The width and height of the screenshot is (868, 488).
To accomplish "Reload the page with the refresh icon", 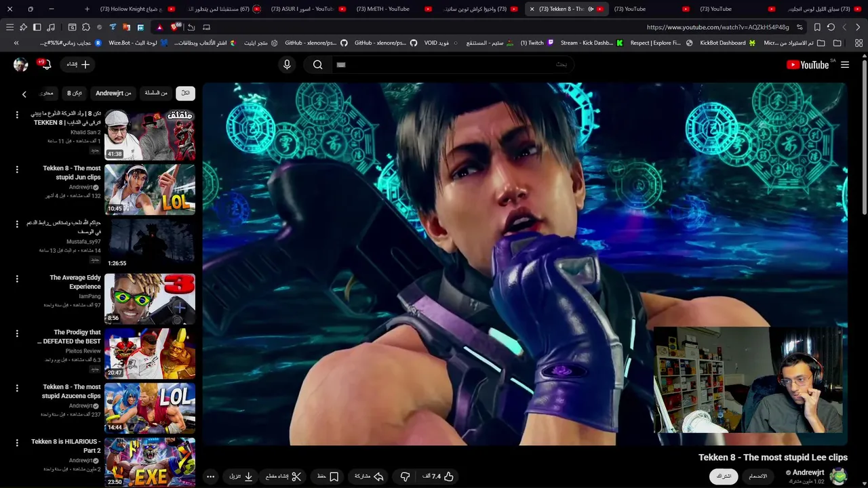I will coord(831,27).
